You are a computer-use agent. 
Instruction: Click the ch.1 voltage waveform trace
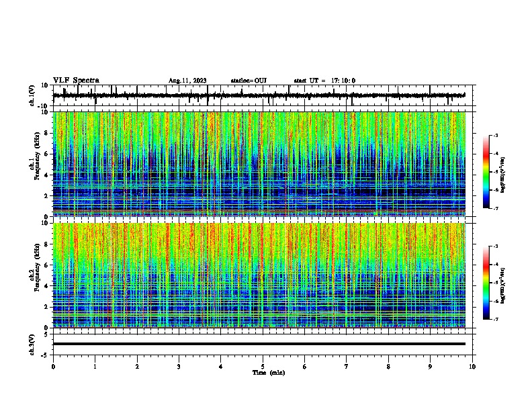tap(259, 95)
